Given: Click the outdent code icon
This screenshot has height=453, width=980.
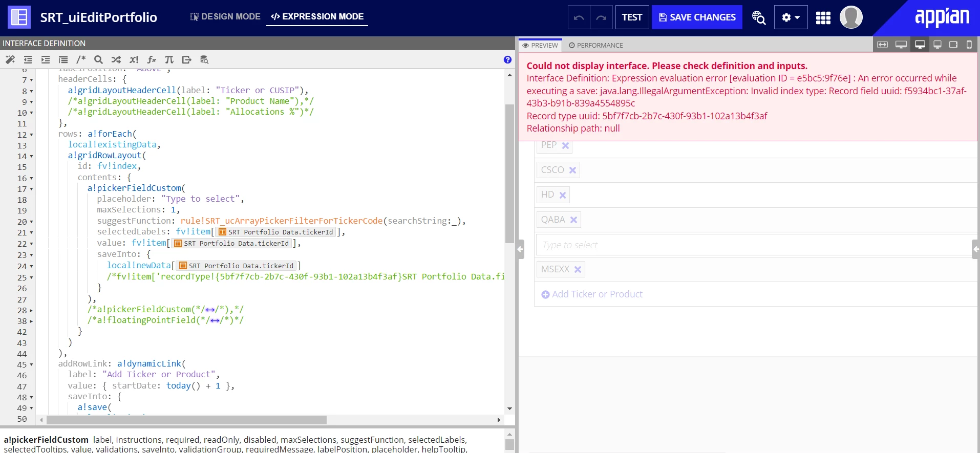Looking at the screenshot, I should (x=28, y=60).
